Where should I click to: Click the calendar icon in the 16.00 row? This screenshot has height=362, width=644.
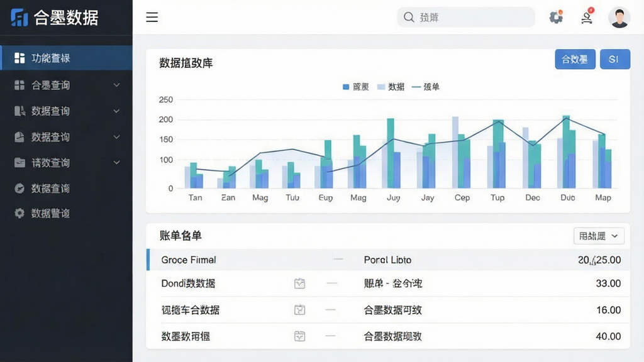point(300,310)
